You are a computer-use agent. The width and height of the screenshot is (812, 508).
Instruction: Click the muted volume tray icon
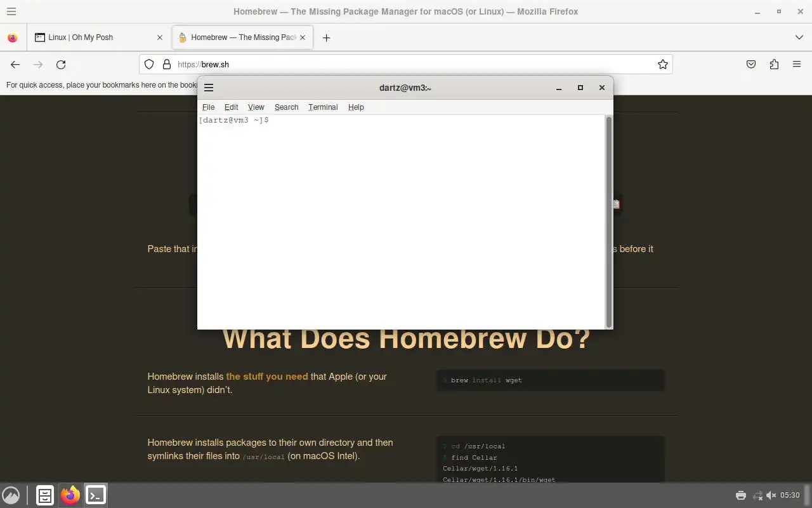pyautogui.click(x=771, y=495)
